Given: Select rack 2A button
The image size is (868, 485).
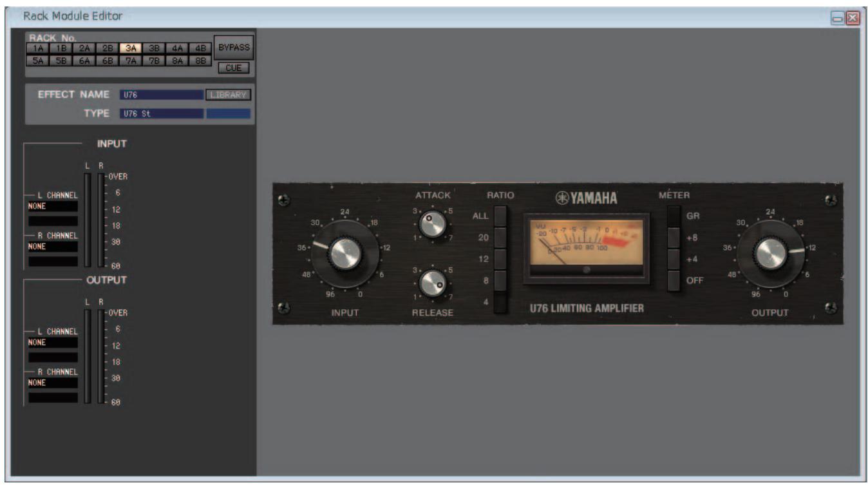Looking at the screenshot, I should (84, 48).
